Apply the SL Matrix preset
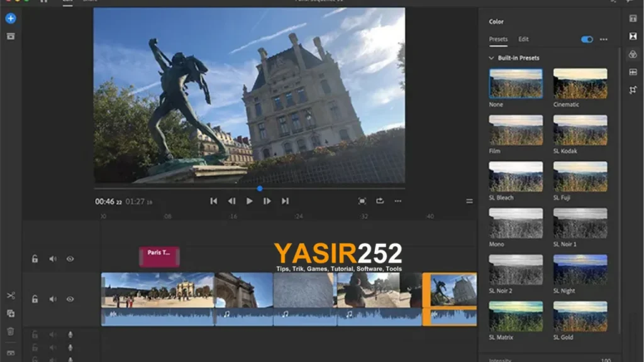The width and height of the screenshot is (644, 362). 516,317
